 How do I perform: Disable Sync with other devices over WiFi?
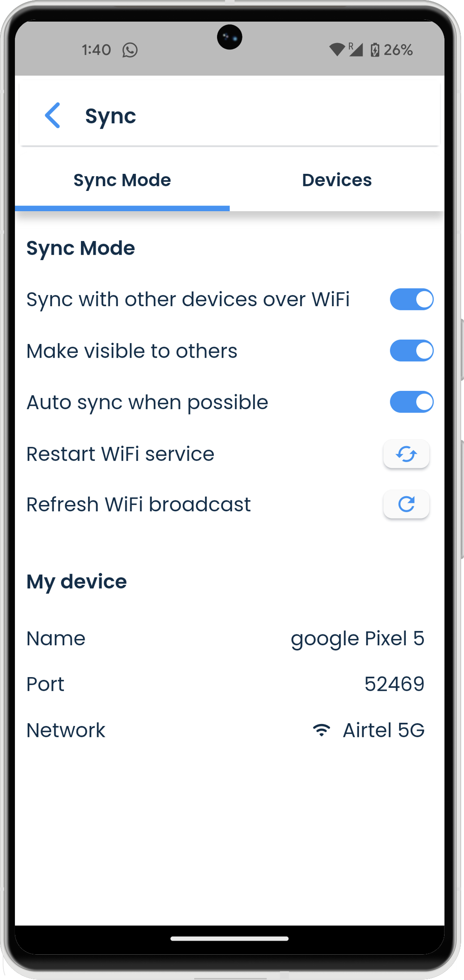pos(411,300)
